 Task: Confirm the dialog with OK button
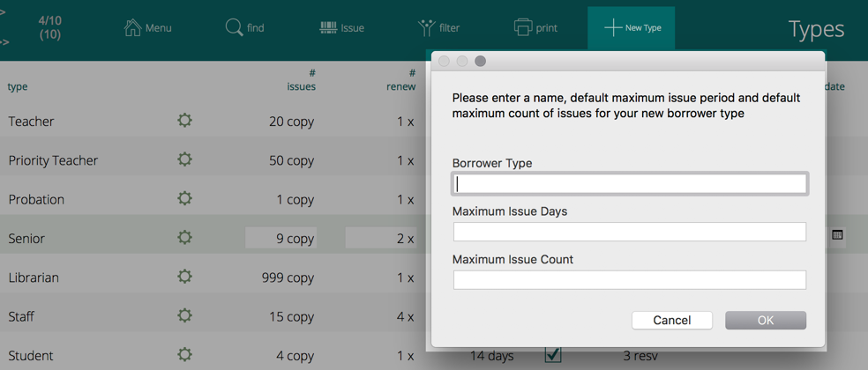point(765,321)
